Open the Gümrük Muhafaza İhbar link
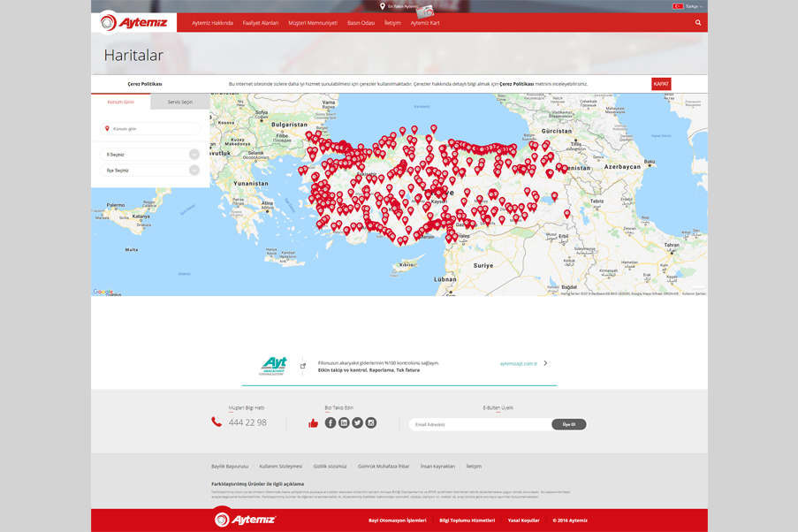 (384, 467)
